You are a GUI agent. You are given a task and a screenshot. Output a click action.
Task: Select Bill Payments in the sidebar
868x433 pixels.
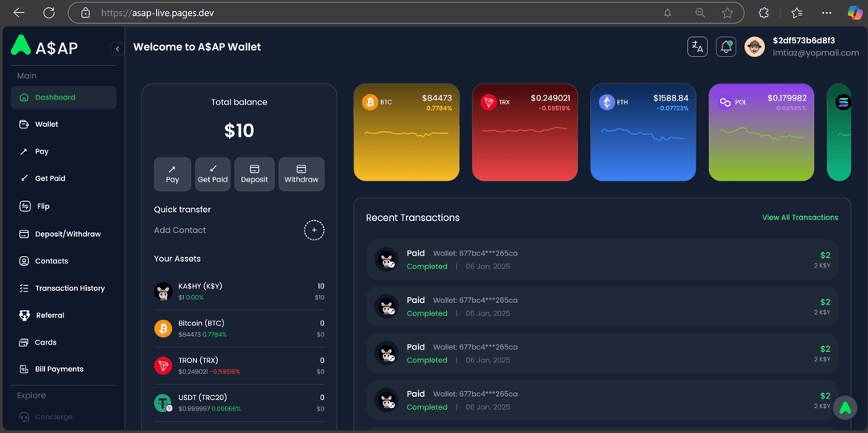pos(59,370)
